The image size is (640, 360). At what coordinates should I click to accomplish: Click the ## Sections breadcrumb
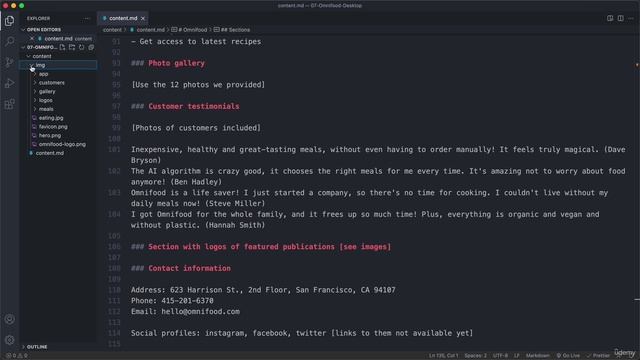(236, 30)
